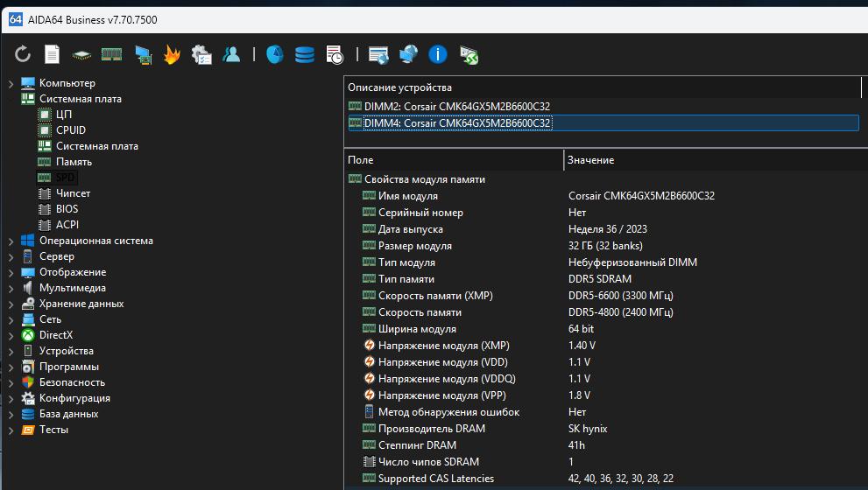
Task: Click the blue info circle toolbar icon
Action: [438, 54]
